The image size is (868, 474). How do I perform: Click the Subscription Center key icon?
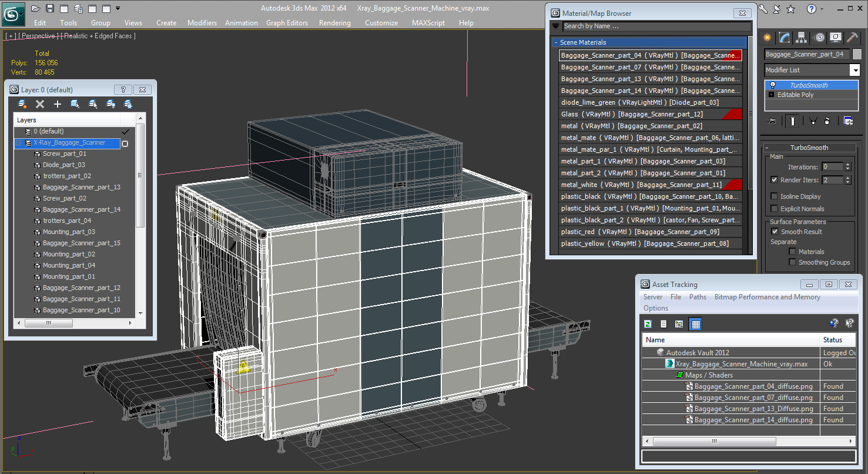pyautogui.click(x=763, y=9)
